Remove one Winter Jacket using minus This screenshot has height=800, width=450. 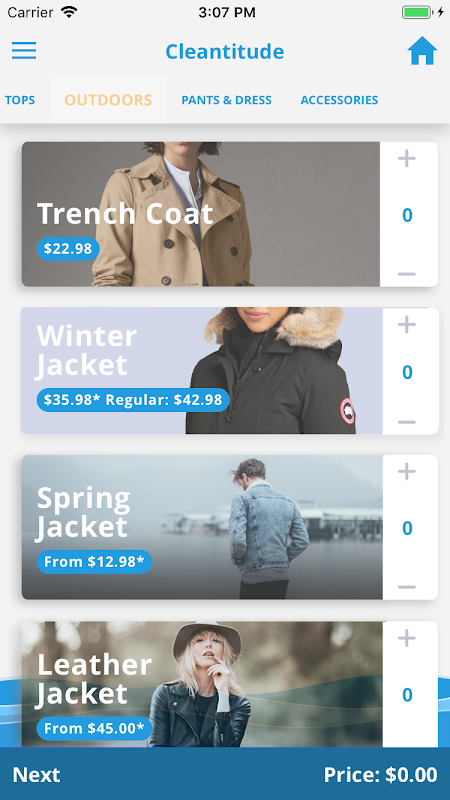click(407, 422)
